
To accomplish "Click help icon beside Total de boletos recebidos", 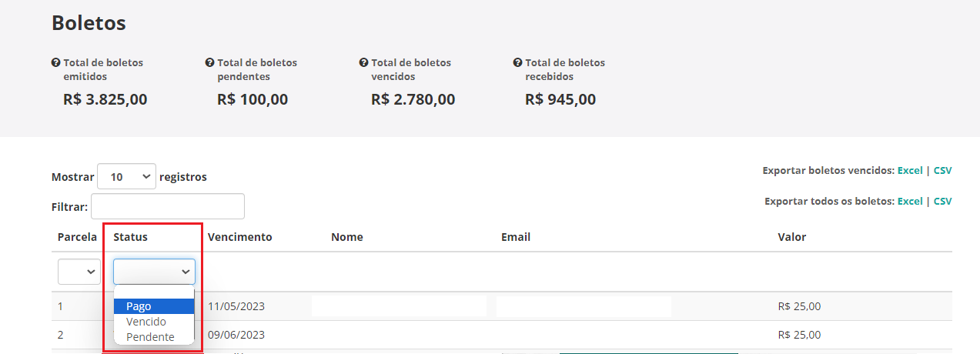I will click(517, 62).
